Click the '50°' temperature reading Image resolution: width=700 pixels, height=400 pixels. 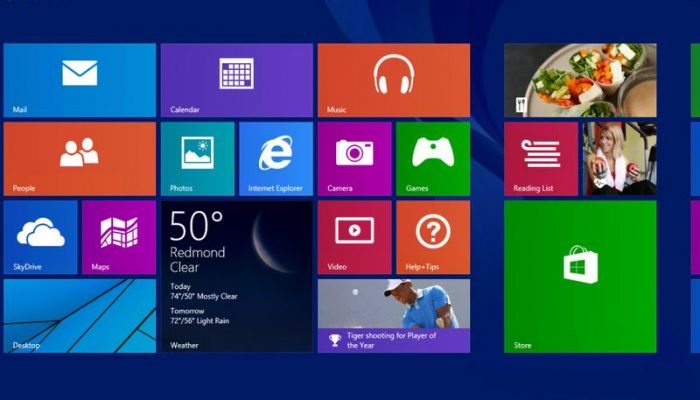point(196,226)
